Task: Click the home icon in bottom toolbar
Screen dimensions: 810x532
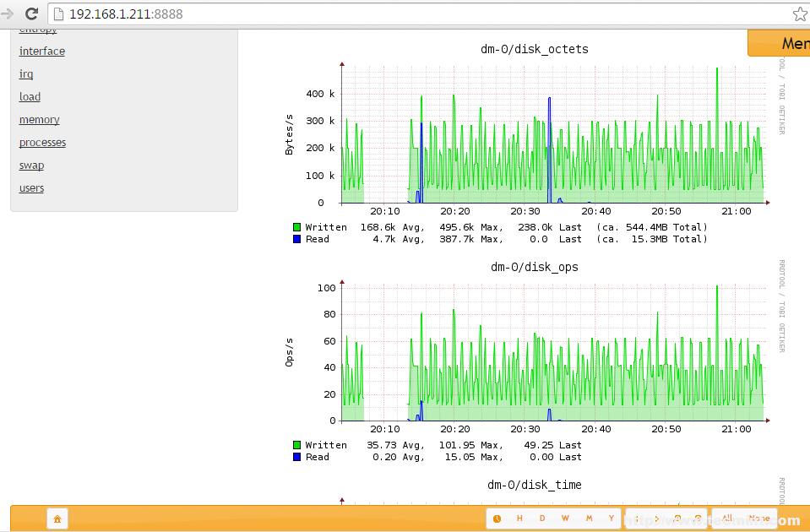Action: [57, 518]
